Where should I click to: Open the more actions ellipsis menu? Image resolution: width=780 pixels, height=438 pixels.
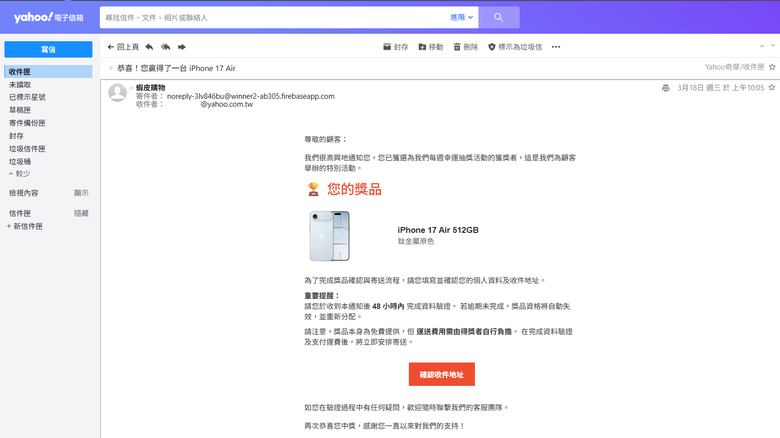click(x=556, y=47)
